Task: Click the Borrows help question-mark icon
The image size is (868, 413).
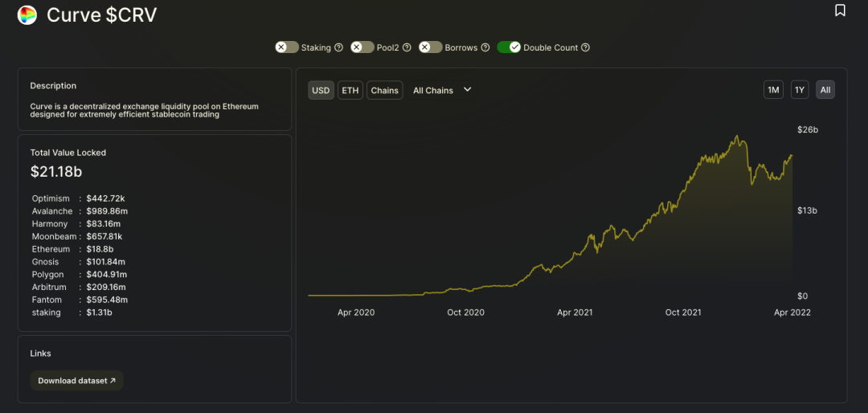Action: click(485, 47)
